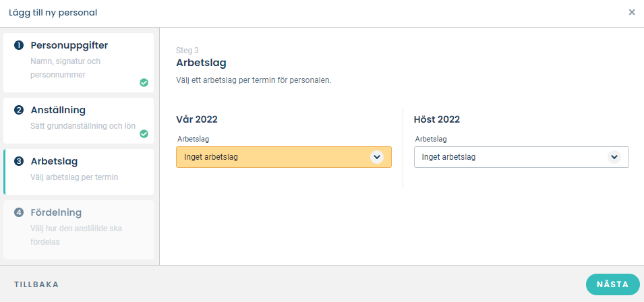Click the step 3 number circle icon

[19, 162]
